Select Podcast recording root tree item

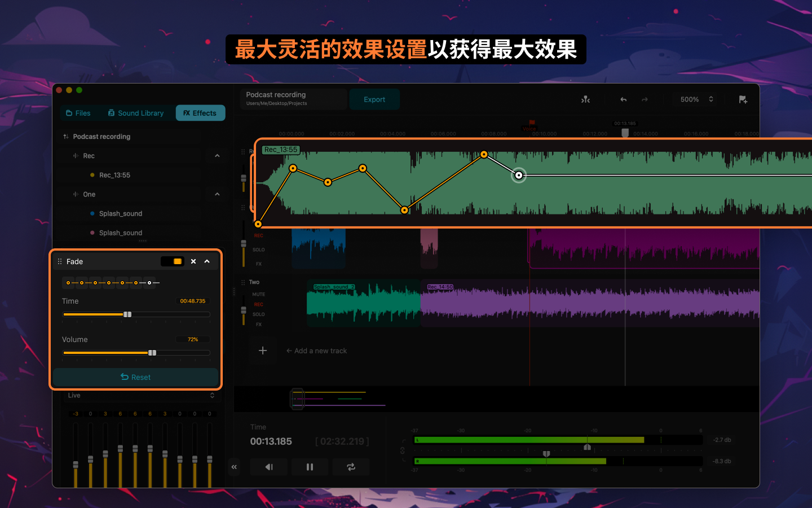click(101, 137)
